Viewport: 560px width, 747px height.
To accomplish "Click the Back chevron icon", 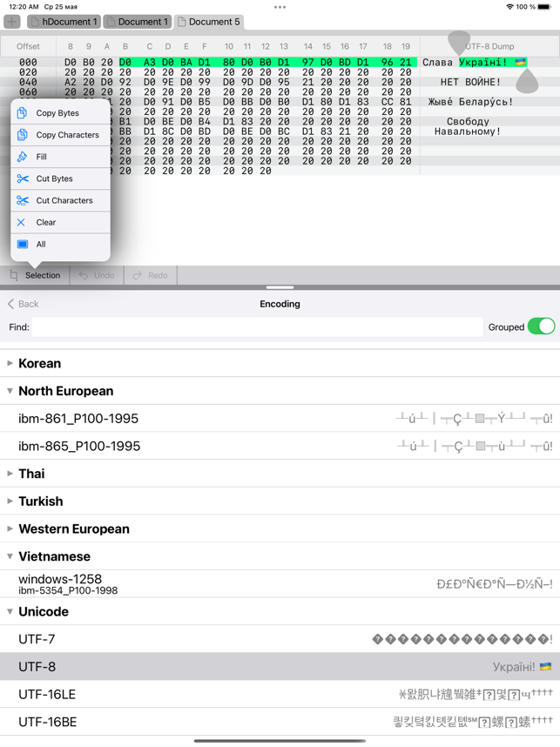I will click(10, 304).
